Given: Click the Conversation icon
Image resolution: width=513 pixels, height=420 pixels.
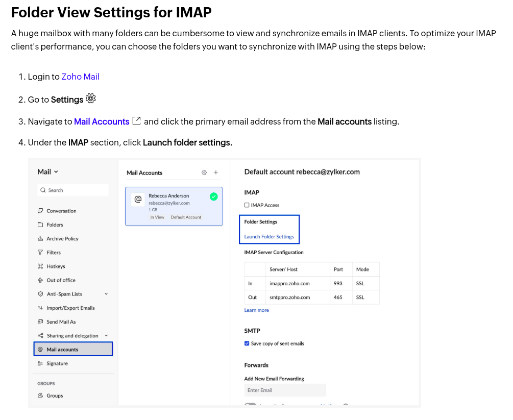Looking at the screenshot, I should 40,211.
